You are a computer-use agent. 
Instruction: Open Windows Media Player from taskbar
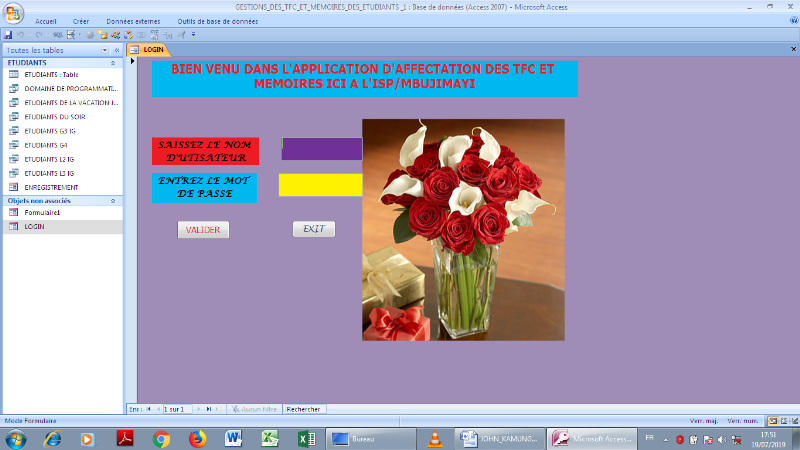(88, 439)
